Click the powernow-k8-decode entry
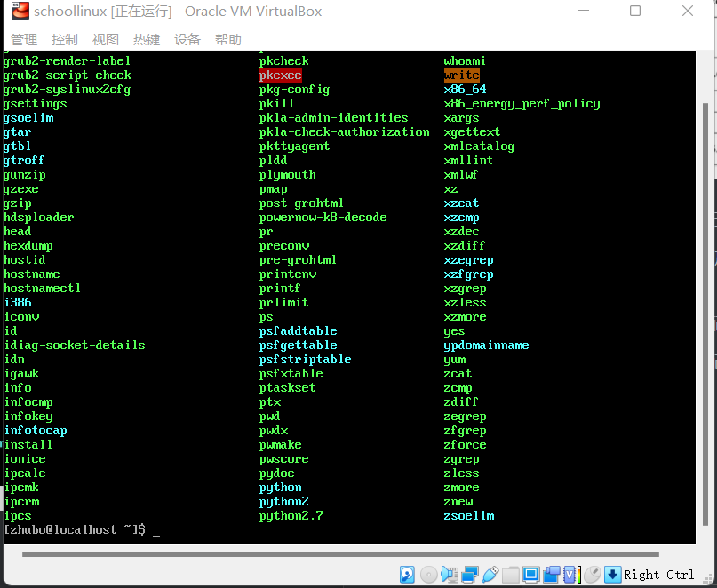 tap(323, 218)
